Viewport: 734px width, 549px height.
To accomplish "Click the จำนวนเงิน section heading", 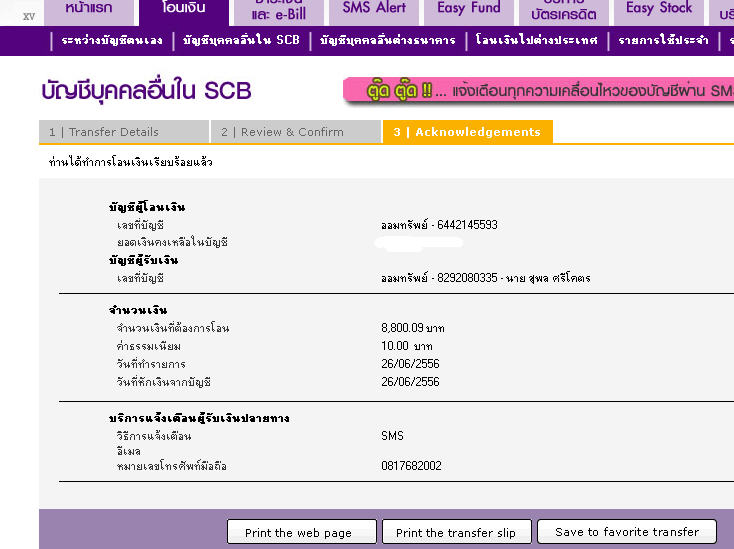I will point(138,310).
